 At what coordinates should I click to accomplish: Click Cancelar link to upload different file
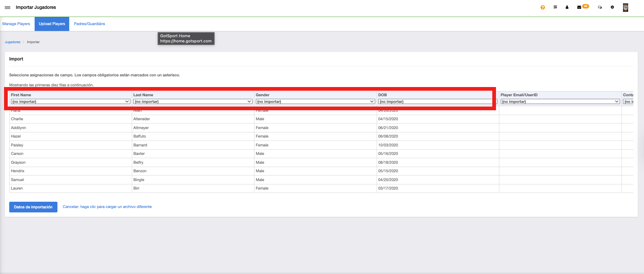[107, 207]
